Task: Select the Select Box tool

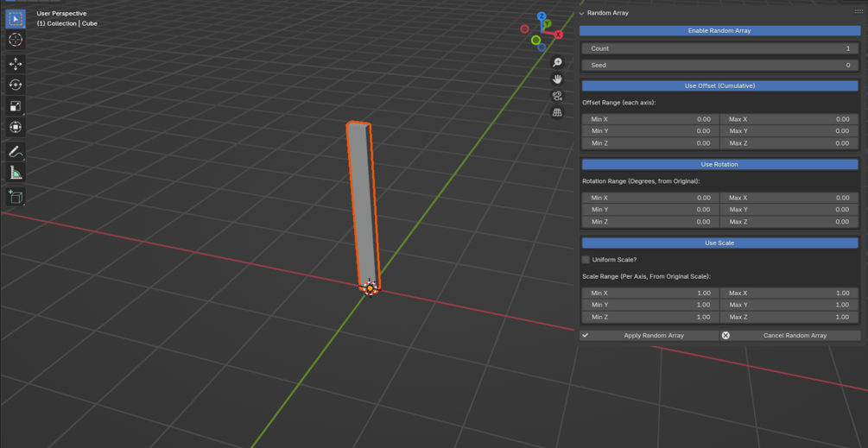Action: point(16,19)
